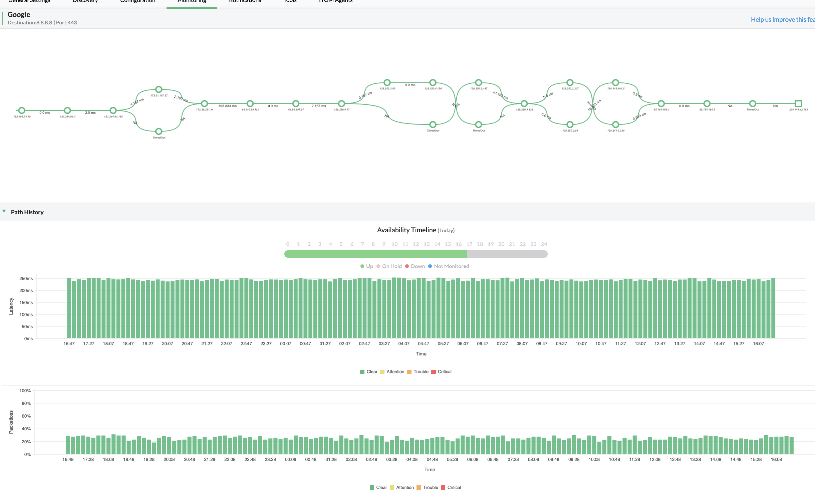This screenshot has width=815, height=504.
Task: Toggle the Up legend under Availability Timeline
Action: pos(367,266)
